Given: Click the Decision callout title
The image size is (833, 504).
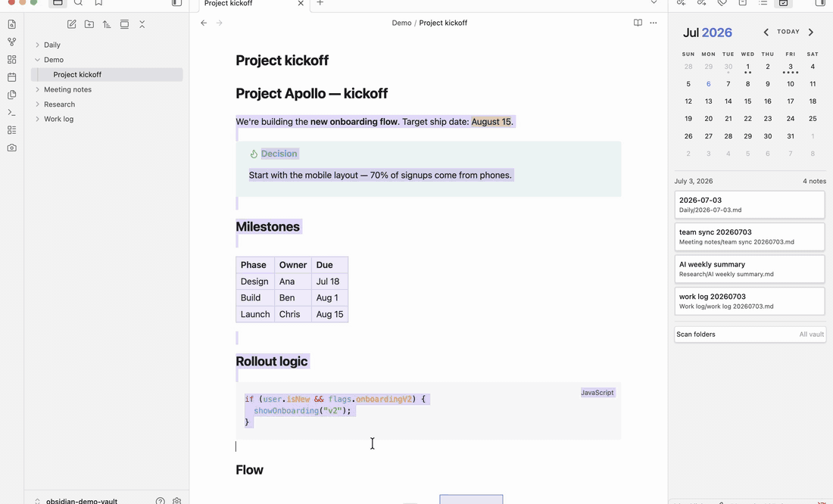Looking at the screenshot, I should point(279,154).
